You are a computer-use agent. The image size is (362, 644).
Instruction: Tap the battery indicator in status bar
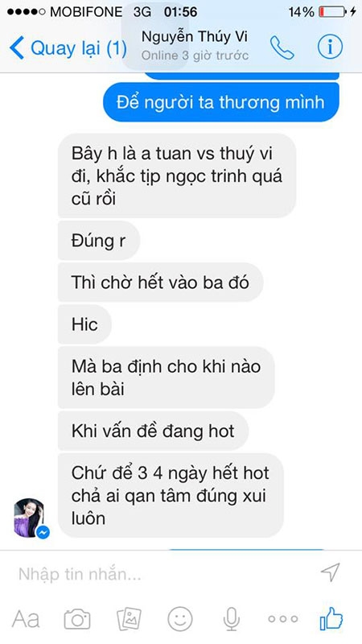click(x=333, y=11)
